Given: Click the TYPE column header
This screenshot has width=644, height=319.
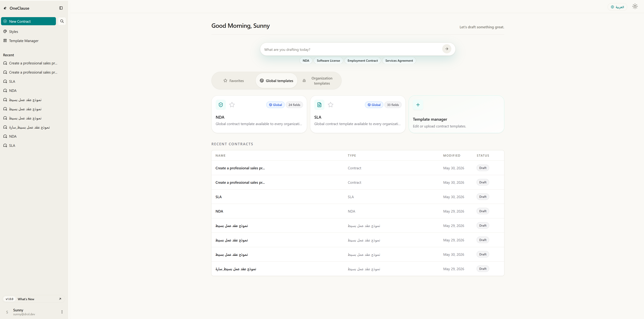Looking at the screenshot, I should [352, 156].
